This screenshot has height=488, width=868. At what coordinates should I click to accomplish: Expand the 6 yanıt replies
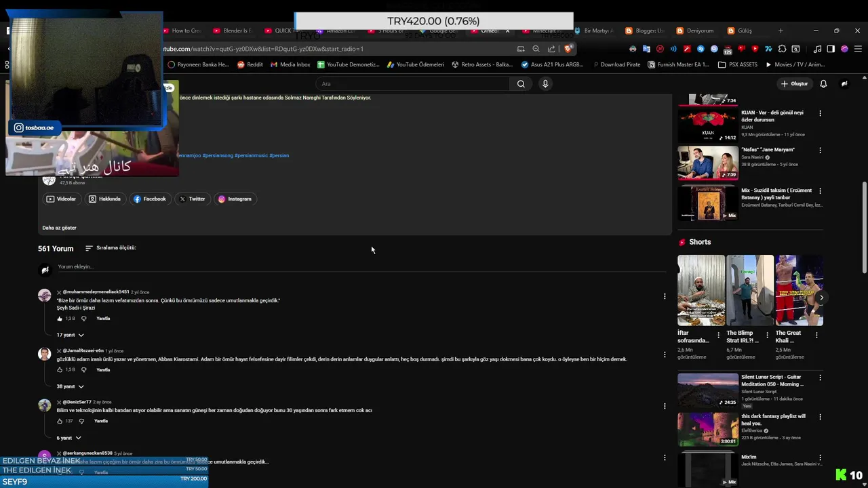68,438
